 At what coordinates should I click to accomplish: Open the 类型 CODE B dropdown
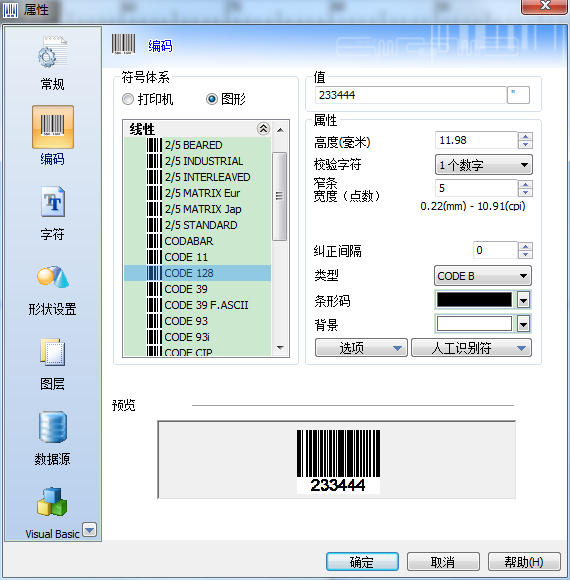pyautogui.click(x=483, y=276)
